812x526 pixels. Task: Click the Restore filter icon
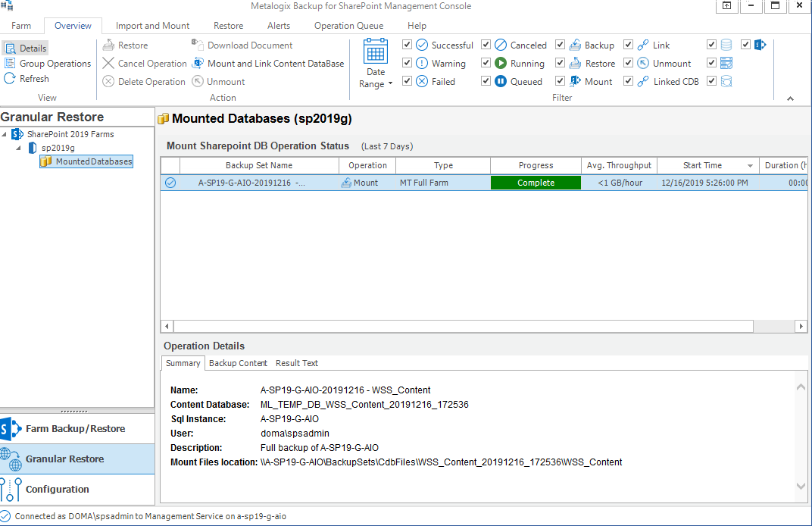click(x=576, y=63)
